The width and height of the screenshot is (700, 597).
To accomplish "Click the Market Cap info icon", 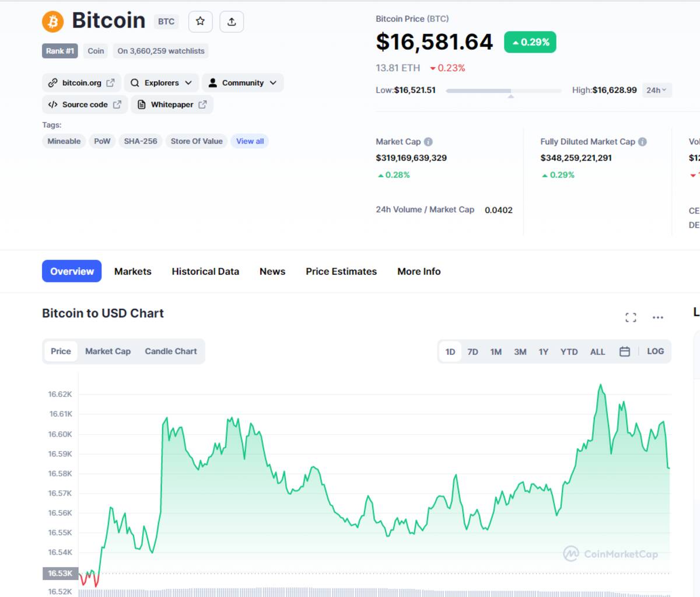I will coord(428,142).
